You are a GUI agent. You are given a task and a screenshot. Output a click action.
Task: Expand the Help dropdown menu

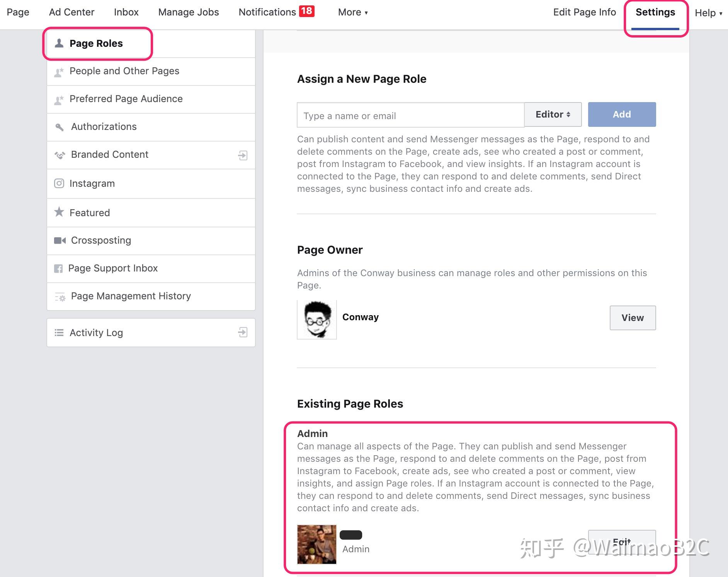[708, 13]
